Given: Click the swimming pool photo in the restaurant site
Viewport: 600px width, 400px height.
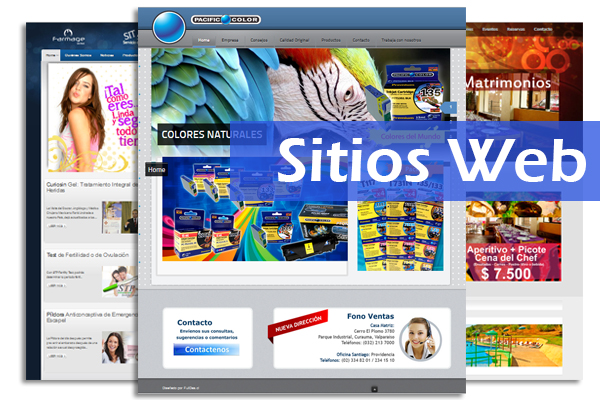Looking at the screenshot, I should point(514,345).
